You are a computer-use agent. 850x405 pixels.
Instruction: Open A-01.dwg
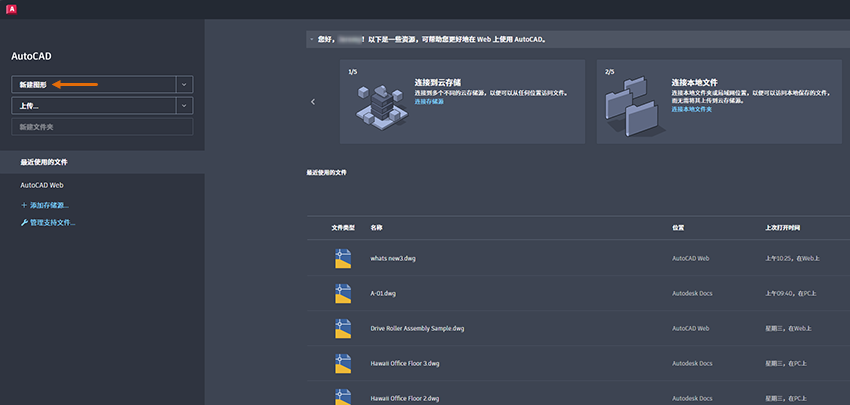coord(383,293)
